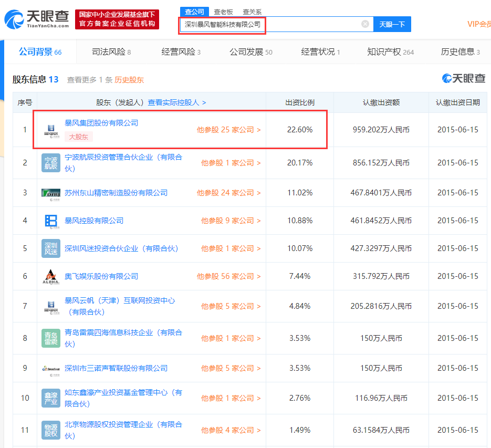Open 暴风云帆（天津）互联网投资中心 link
This screenshot has width=491, height=448.
[x=120, y=306]
